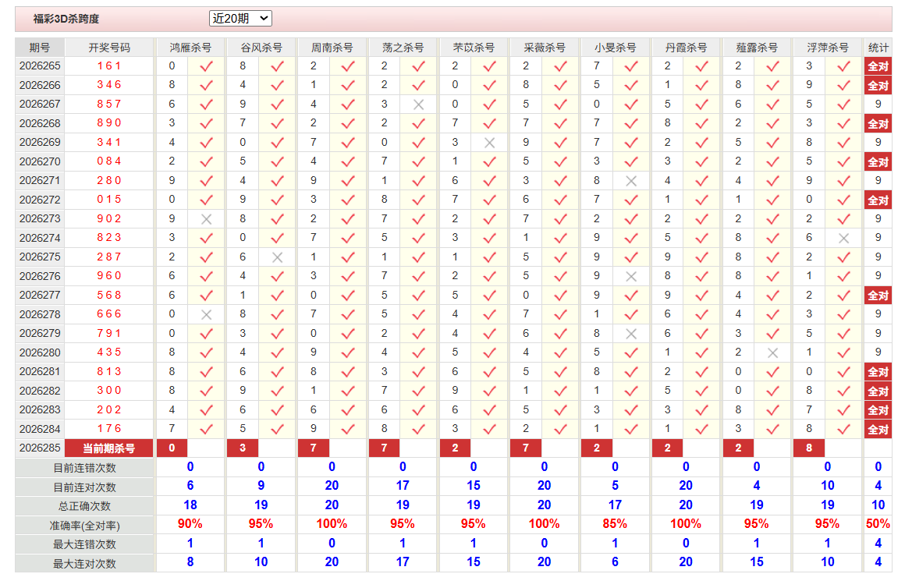Click 鸿雁杀号 accuracy value 90%
The width and height of the screenshot is (905, 588).
pos(190,524)
